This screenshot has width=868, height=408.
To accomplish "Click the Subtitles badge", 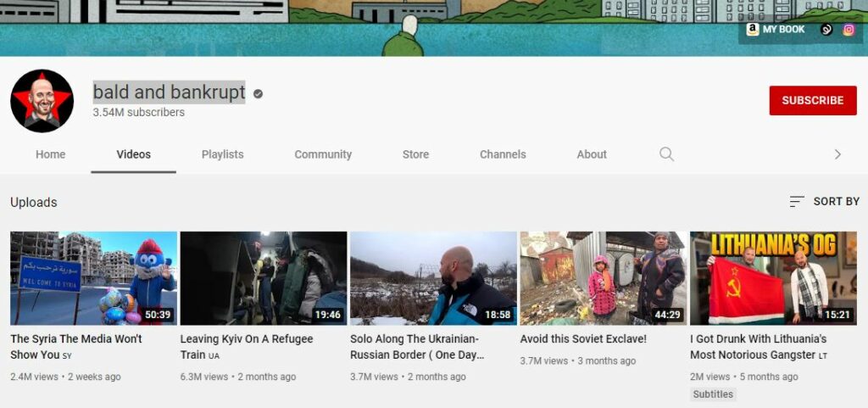I will click(x=713, y=394).
